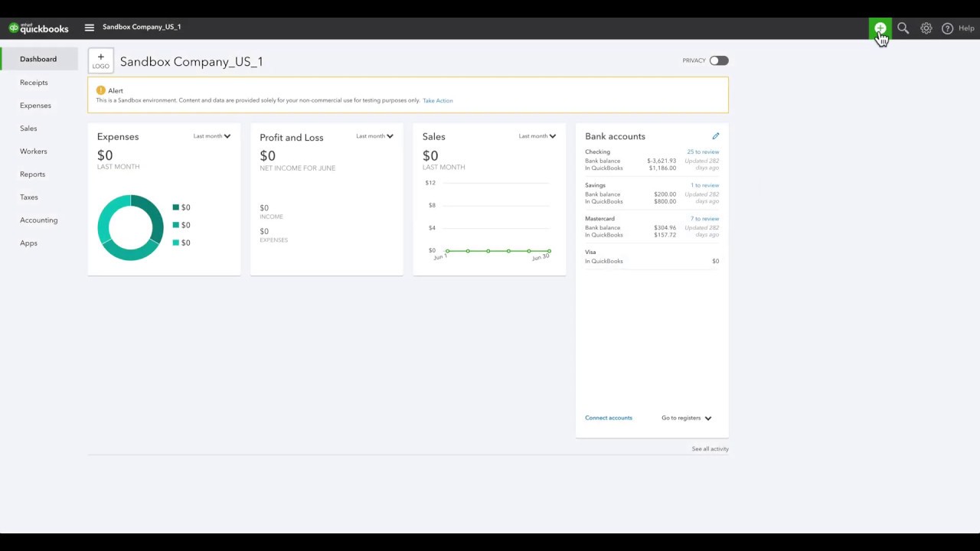Click the Sales line chart
Image resolution: width=980 pixels, height=551 pixels.
coord(488,220)
